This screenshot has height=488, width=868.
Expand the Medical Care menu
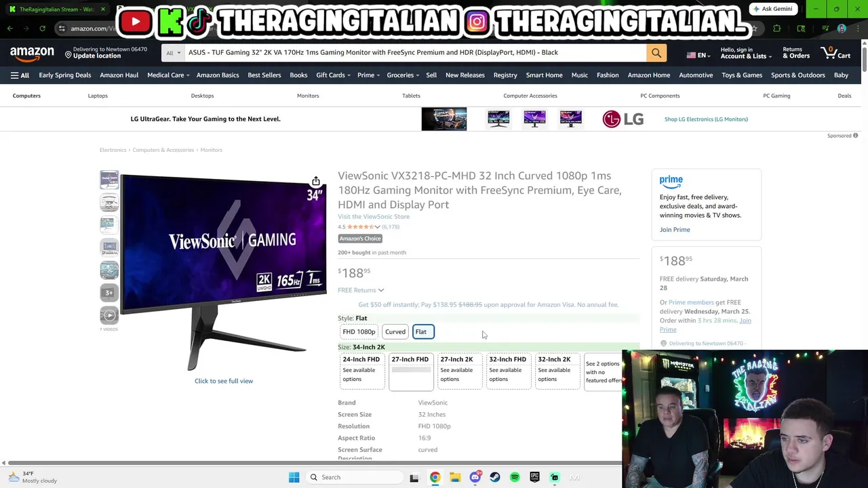(x=167, y=75)
